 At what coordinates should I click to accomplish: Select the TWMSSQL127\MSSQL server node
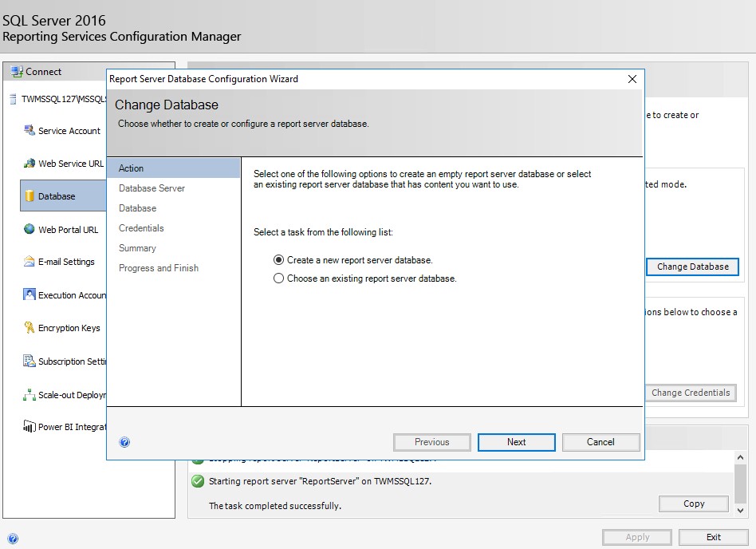(64, 99)
